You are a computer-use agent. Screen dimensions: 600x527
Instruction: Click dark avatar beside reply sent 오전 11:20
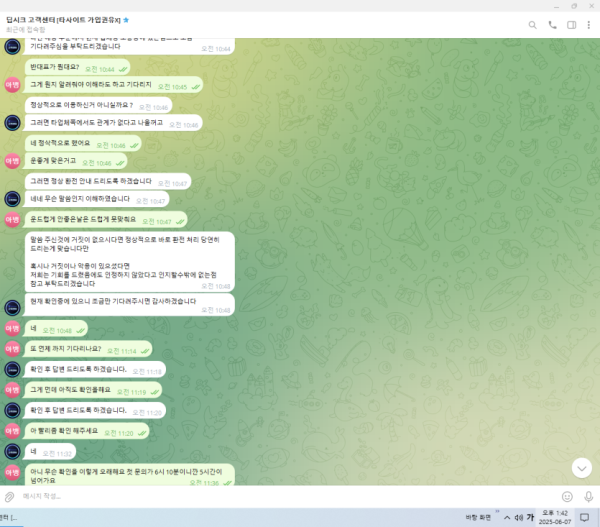click(12, 410)
